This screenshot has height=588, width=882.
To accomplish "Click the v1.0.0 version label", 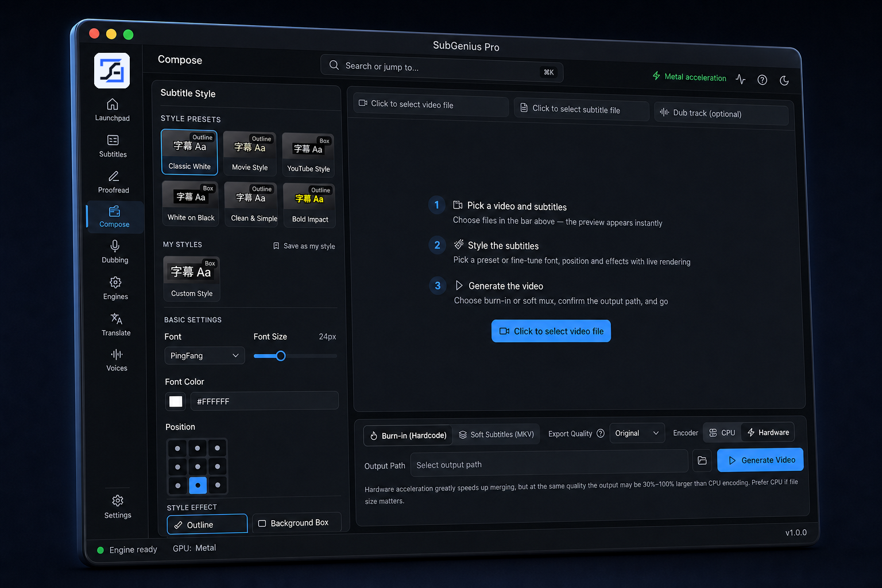I will 796,533.
